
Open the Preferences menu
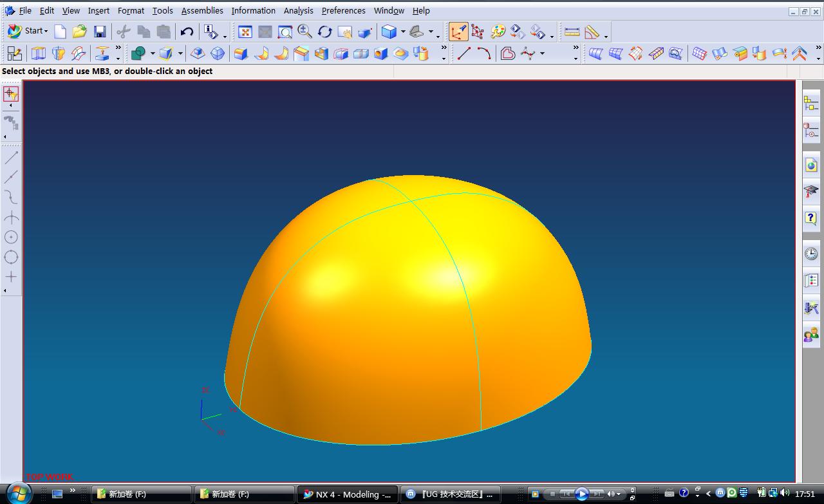pyautogui.click(x=343, y=10)
